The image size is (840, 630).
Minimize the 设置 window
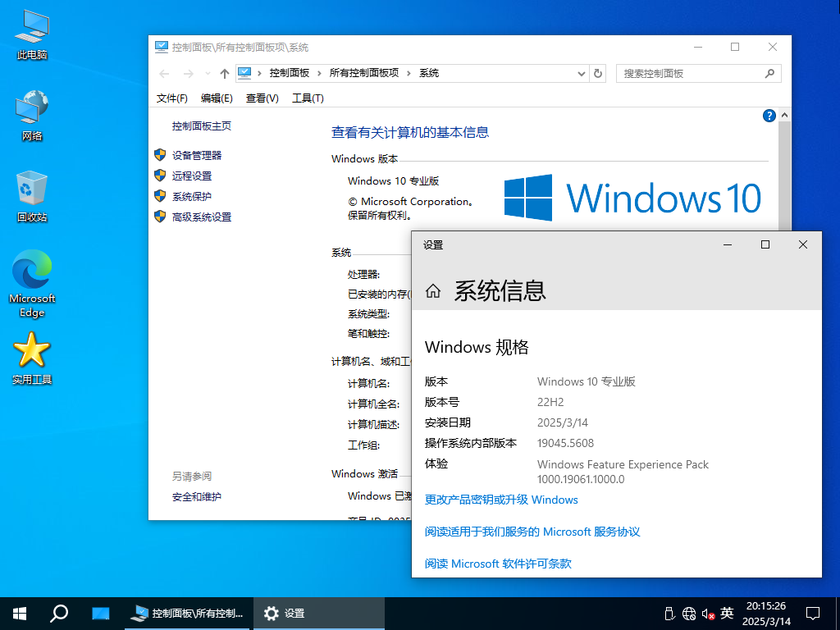coord(728,244)
